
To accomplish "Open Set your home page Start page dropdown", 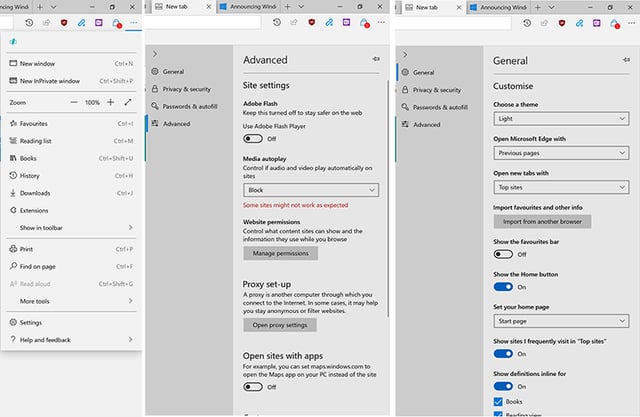I will pyautogui.click(x=561, y=321).
